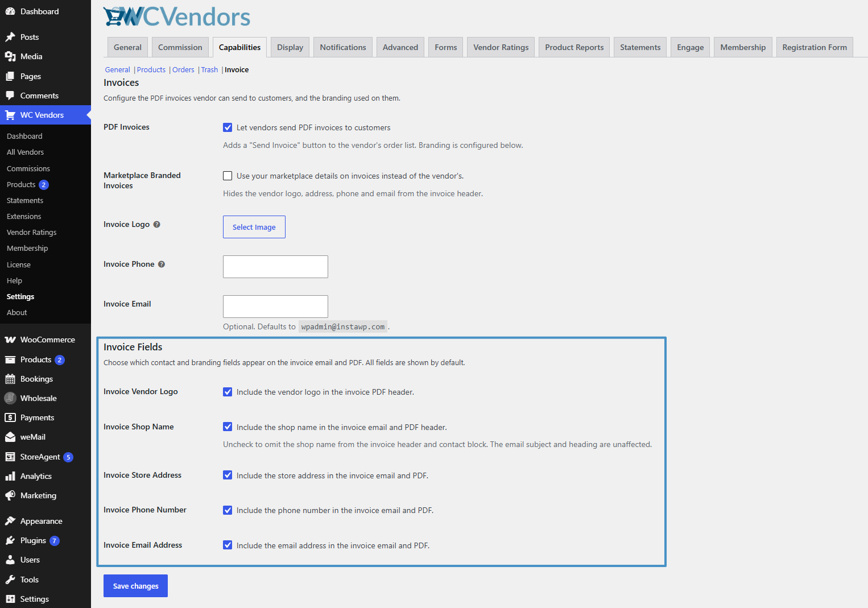Open the Trash sub-section link
This screenshot has height=608, width=868.
209,70
